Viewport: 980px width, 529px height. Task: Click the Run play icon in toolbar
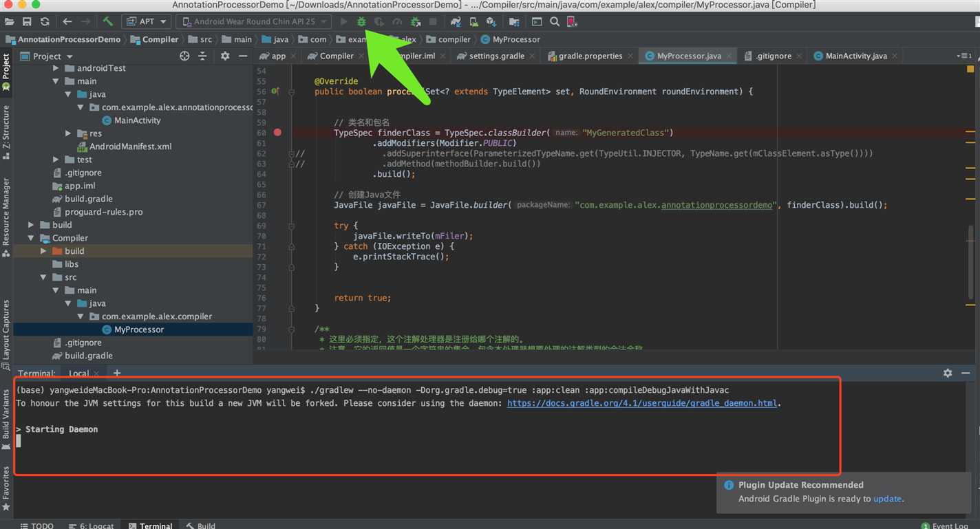[343, 22]
